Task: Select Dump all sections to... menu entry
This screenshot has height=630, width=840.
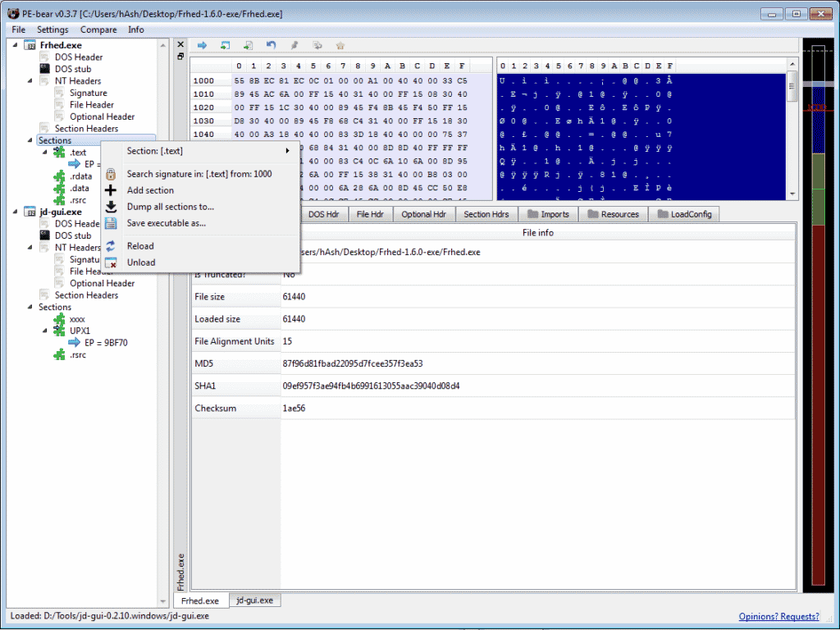Action: [170, 207]
